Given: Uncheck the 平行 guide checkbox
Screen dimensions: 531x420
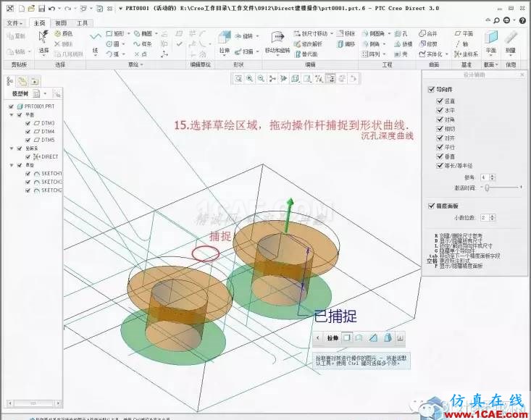Looking at the screenshot, I should click(x=440, y=147).
